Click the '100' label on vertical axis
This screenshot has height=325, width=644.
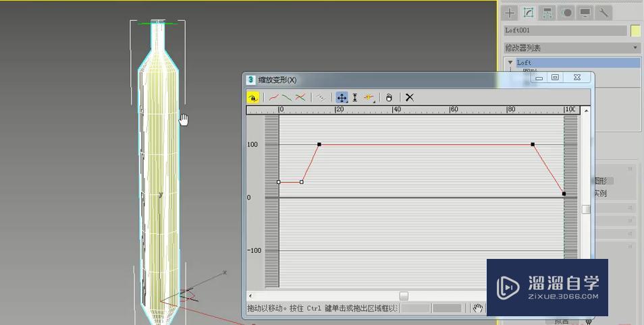(252, 144)
